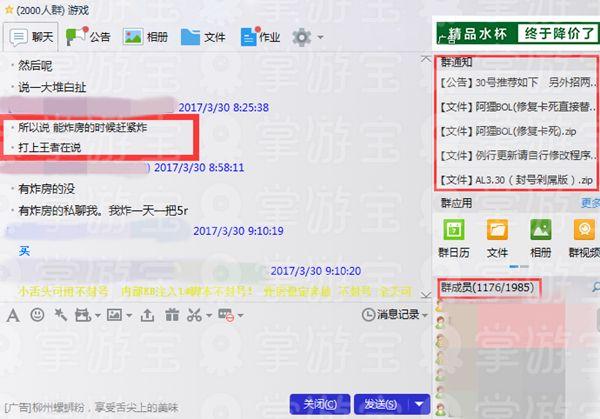The image size is (600, 419).
Task: Click the member list scrollbar
Action: pyautogui.click(x=598, y=318)
